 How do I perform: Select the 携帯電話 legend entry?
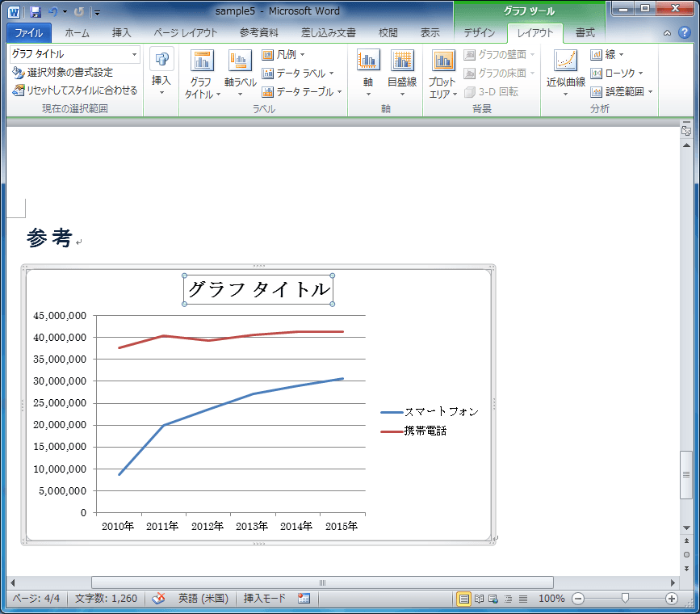pos(413,431)
